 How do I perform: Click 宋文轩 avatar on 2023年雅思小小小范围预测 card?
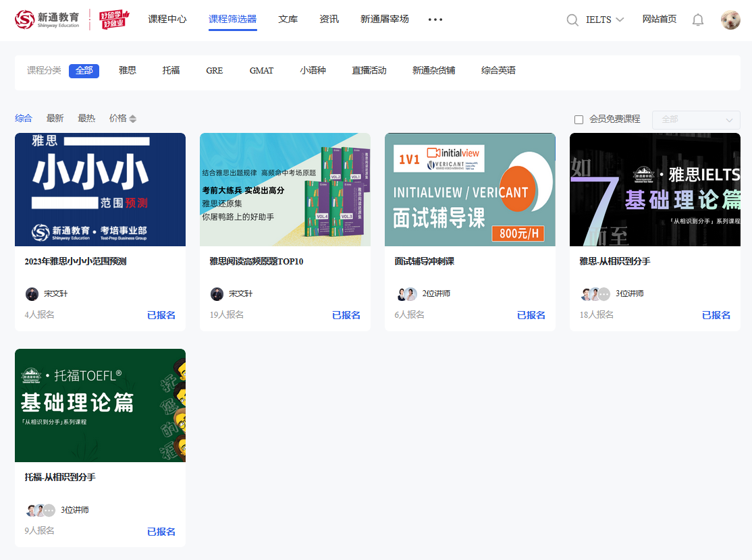(32, 293)
